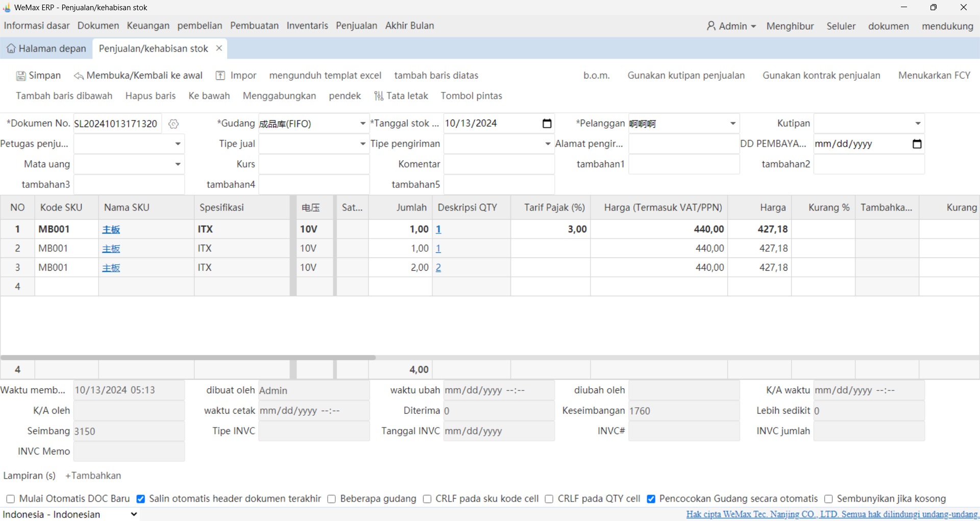Open the Keuangan menu
Viewport: 980px width, 521px height.
148,26
